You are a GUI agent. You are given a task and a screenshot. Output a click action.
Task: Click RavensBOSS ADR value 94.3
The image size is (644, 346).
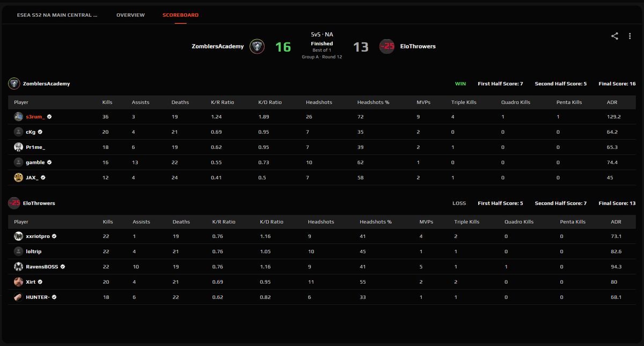(617, 266)
